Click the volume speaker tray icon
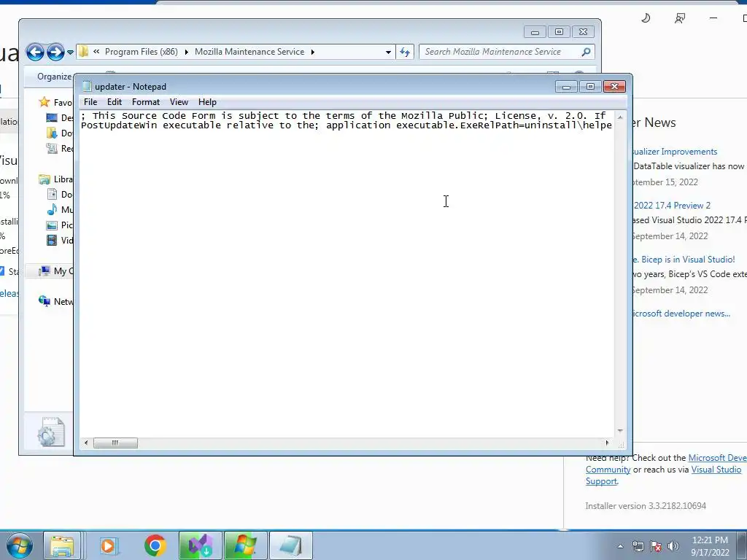The width and height of the screenshot is (747, 560). pos(673,546)
